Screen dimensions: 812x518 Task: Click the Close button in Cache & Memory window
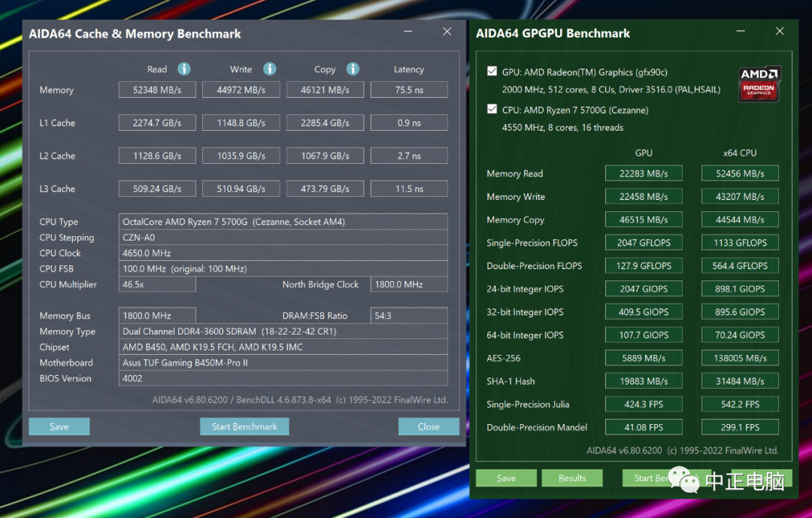click(x=429, y=426)
